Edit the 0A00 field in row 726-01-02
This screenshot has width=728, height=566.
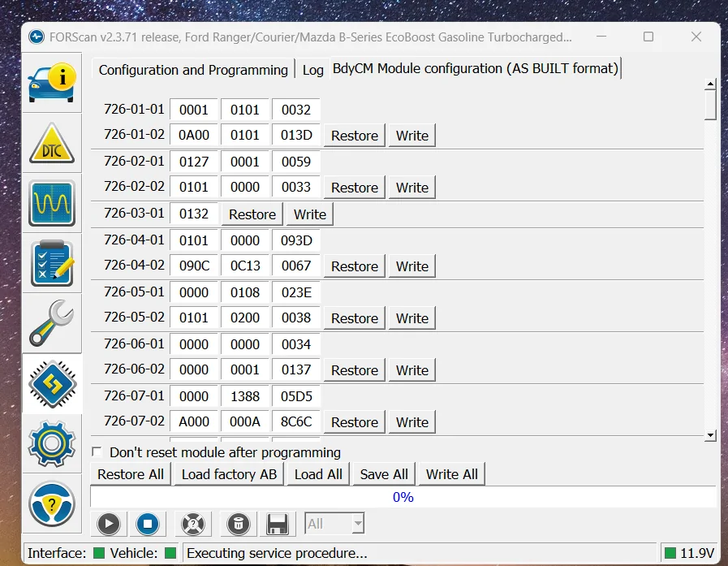click(194, 135)
